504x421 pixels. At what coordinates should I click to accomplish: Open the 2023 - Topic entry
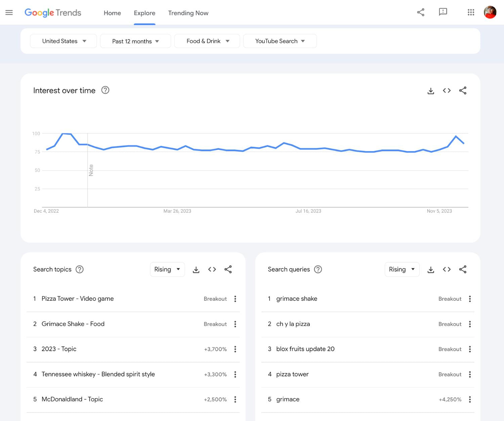coord(59,349)
